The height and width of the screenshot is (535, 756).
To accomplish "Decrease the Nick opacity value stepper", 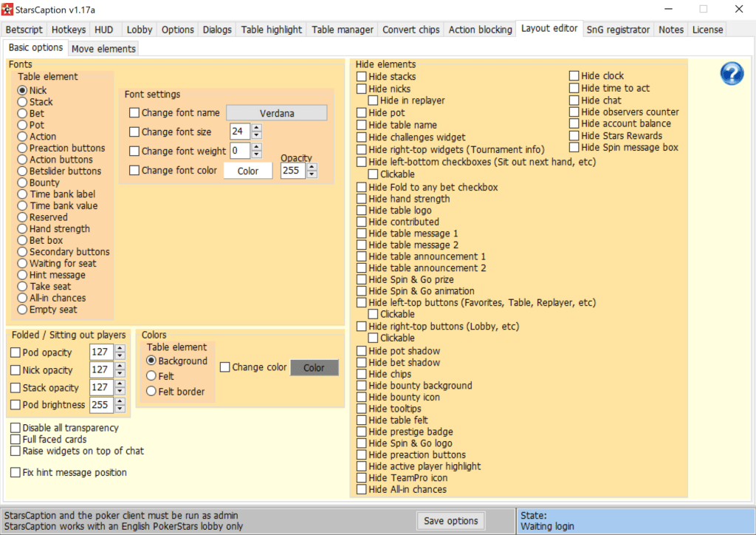I will point(120,373).
